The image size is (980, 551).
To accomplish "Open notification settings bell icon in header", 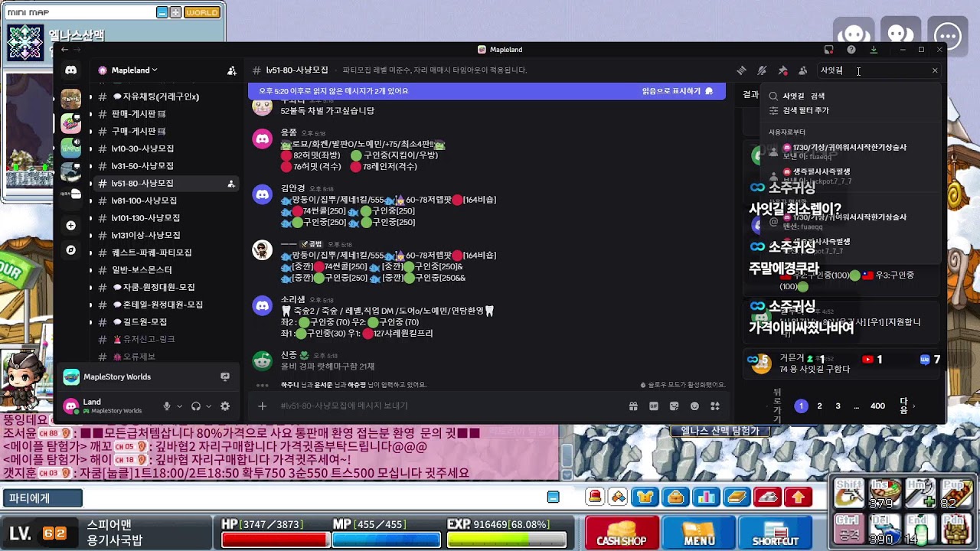I will 762,70.
